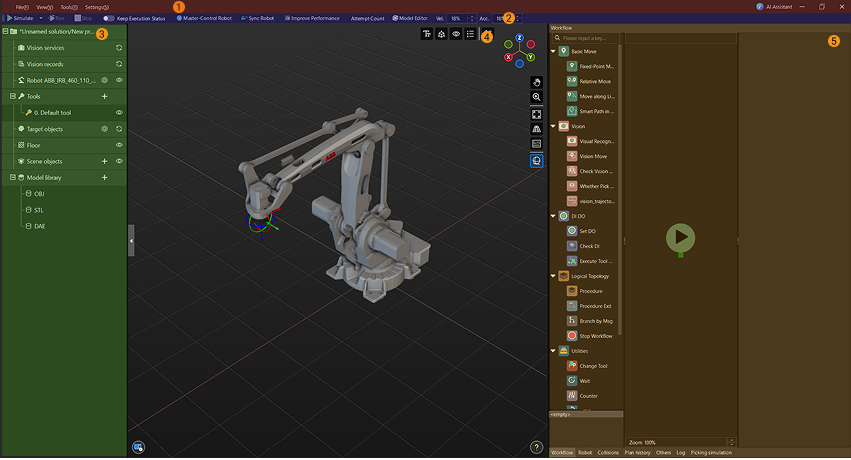Click the Sync Robot button
This screenshot has height=460, width=851.
(258, 18)
